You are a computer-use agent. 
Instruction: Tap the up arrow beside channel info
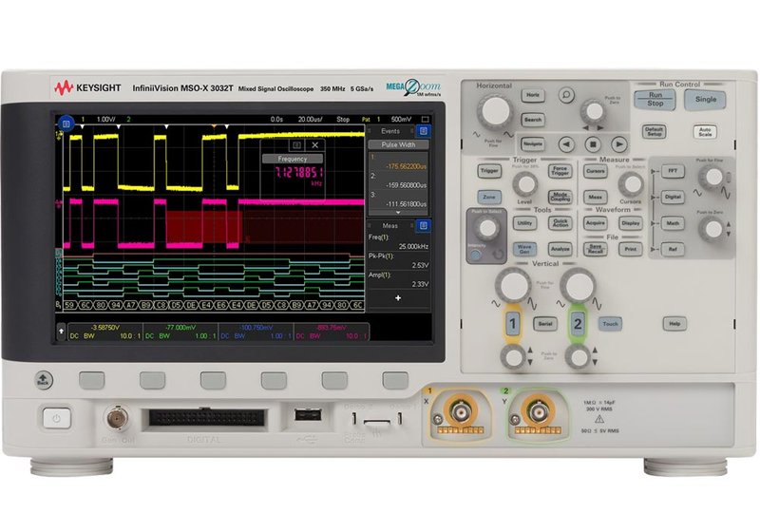pos(61,332)
